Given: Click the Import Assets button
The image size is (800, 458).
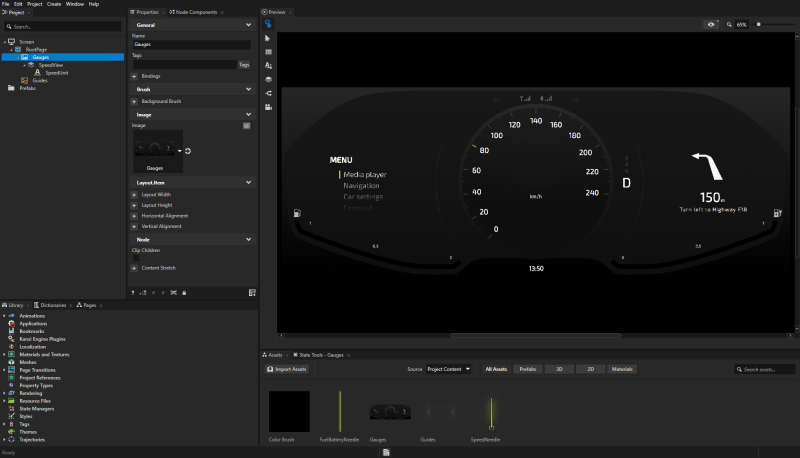Looking at the screenshot, I should point(288,369).
